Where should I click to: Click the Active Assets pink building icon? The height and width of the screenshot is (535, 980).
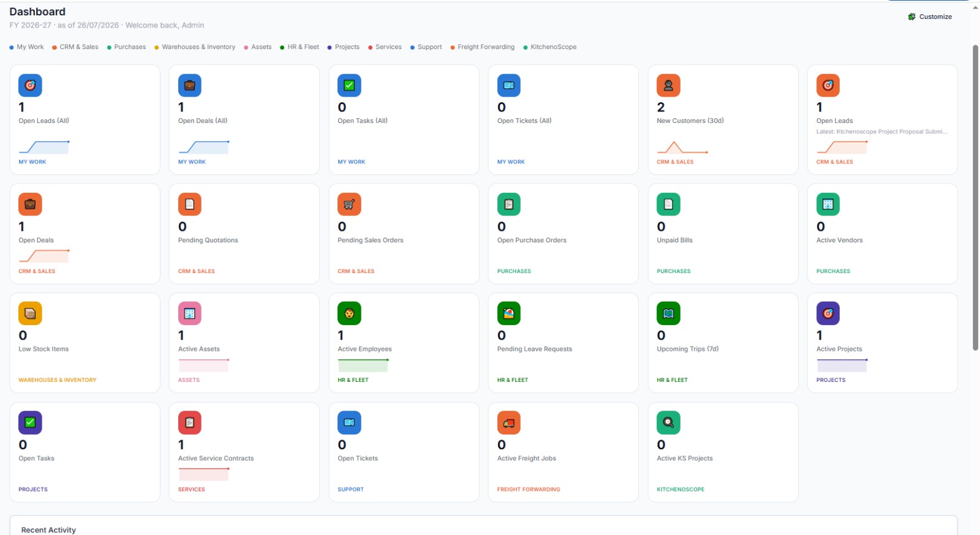190,313
